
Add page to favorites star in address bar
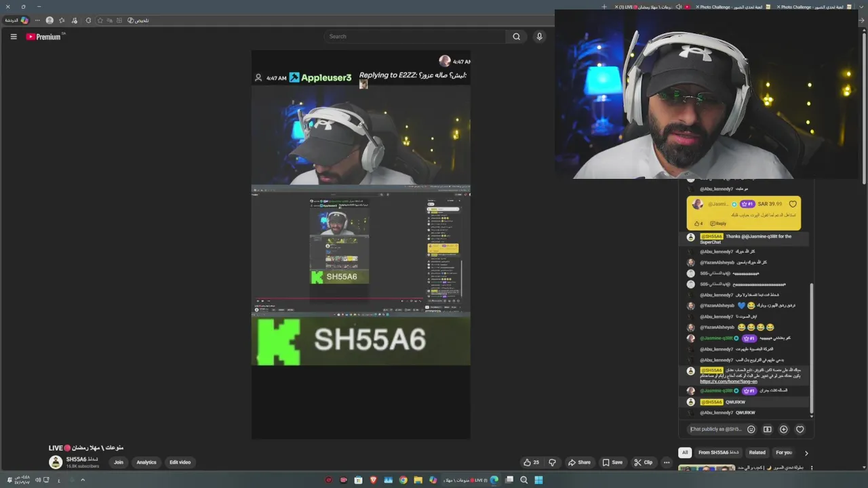pos(100,20)
